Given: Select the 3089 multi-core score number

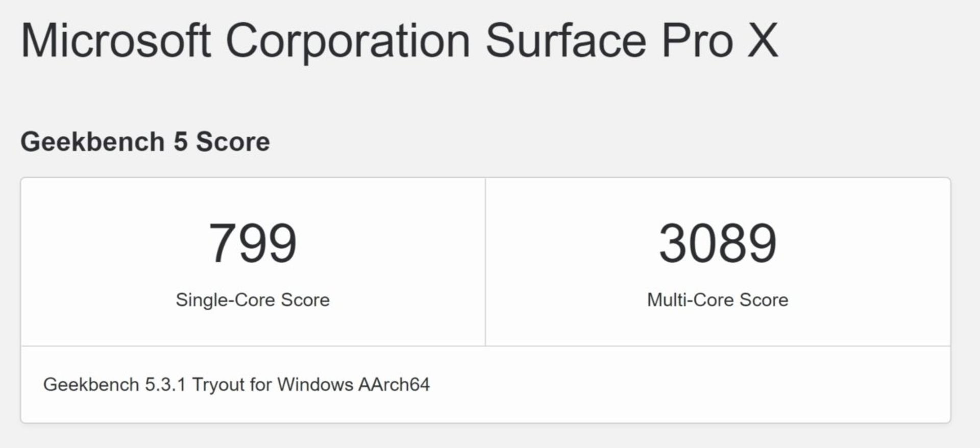Looking at the screenshot, I should coord(718,243).
